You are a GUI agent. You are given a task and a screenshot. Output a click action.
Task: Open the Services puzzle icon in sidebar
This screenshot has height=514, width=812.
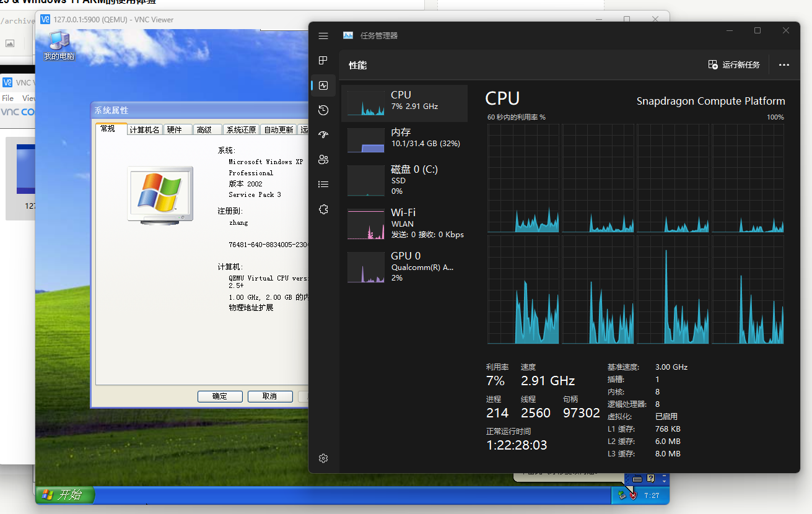click(x=323, y=209)
